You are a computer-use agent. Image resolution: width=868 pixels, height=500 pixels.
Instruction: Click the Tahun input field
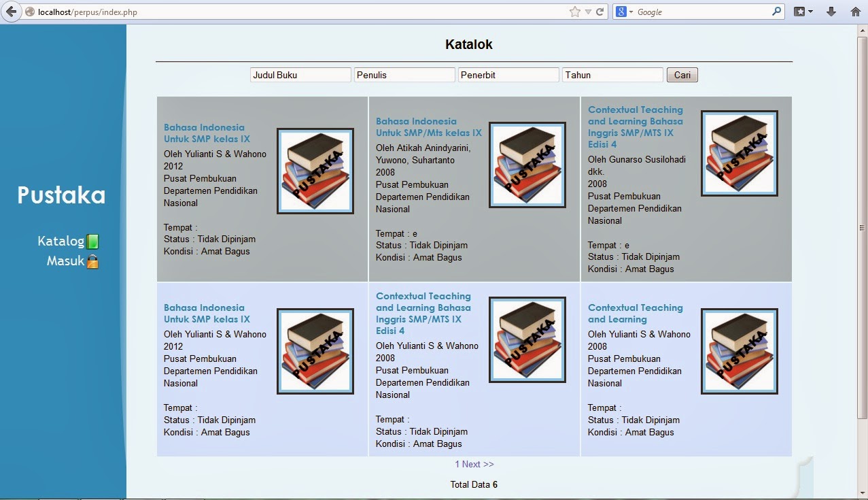pos(611,74)
